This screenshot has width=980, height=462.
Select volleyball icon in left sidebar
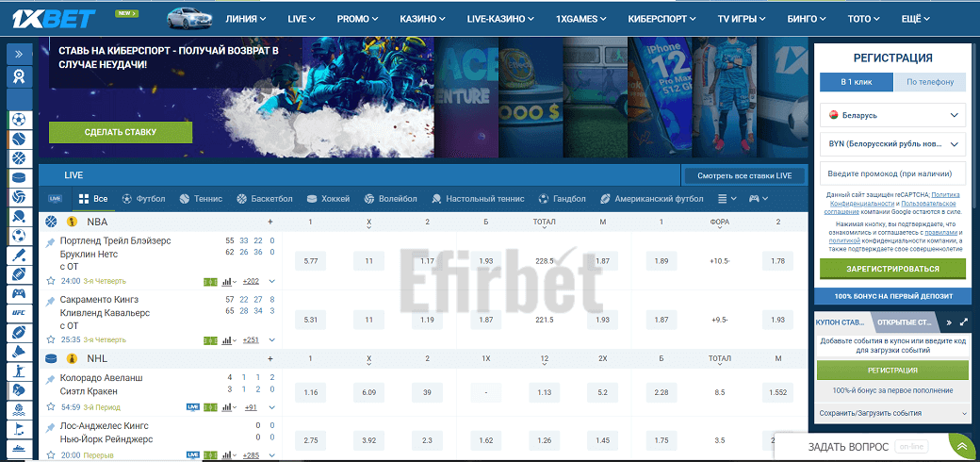click(19, 196)
